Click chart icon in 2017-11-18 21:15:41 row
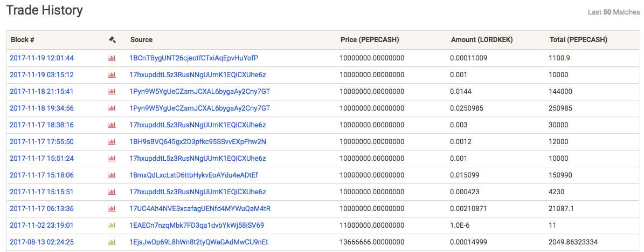The width and height of the screenshot is (644, 252). point(112,91)
